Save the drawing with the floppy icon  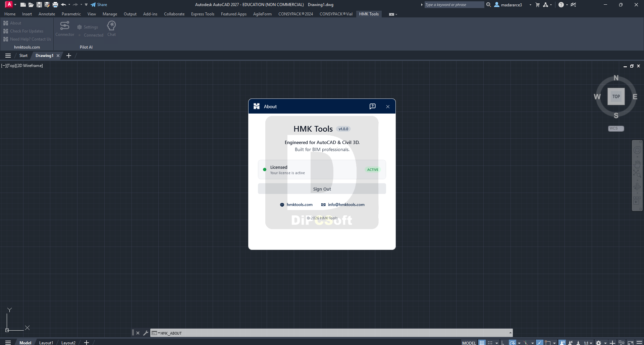pyautogui.click(x=39, y=5)
